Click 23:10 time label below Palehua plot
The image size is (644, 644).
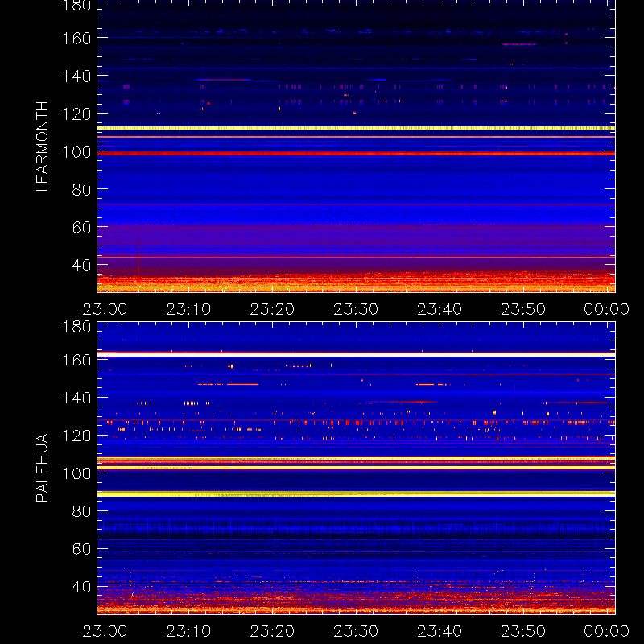click(x=188, y=631)
